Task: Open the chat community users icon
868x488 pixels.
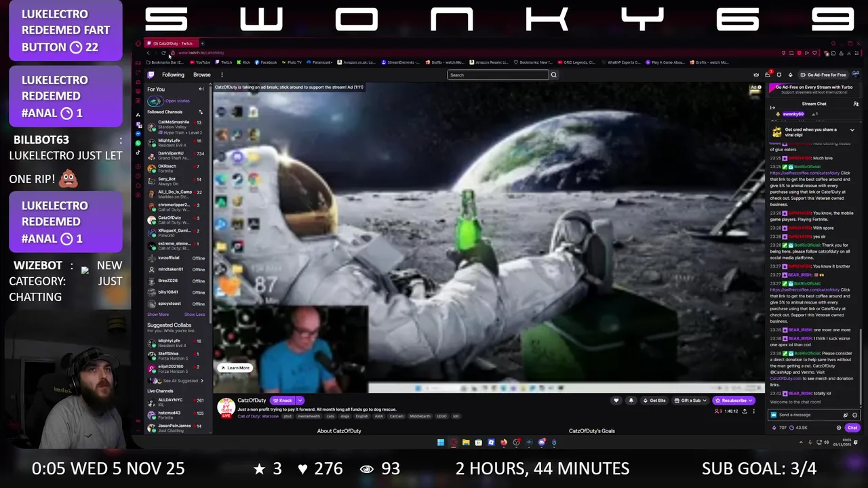Action: 856,104
